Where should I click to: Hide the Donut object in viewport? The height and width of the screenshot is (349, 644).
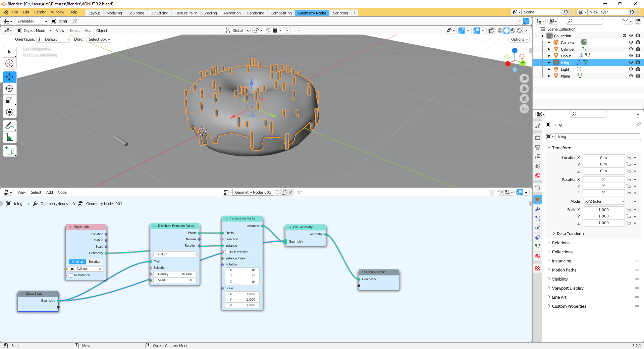[631, 56]
